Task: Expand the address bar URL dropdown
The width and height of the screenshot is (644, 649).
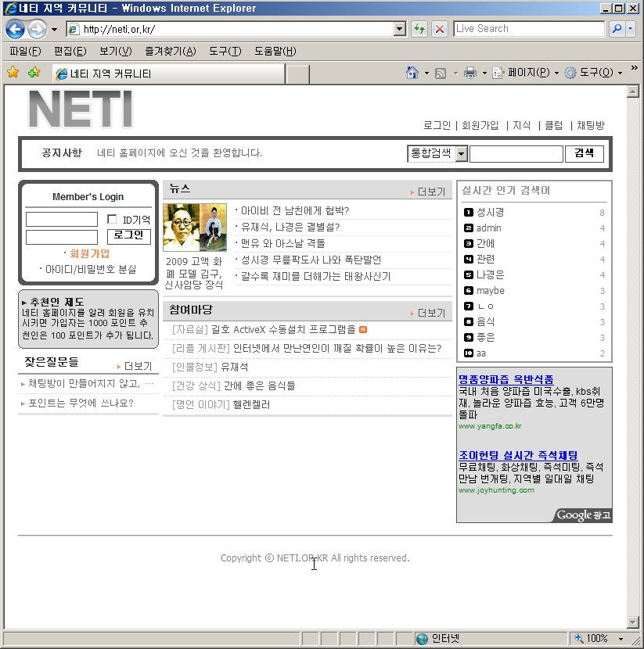Action: [x=399, y=29]
